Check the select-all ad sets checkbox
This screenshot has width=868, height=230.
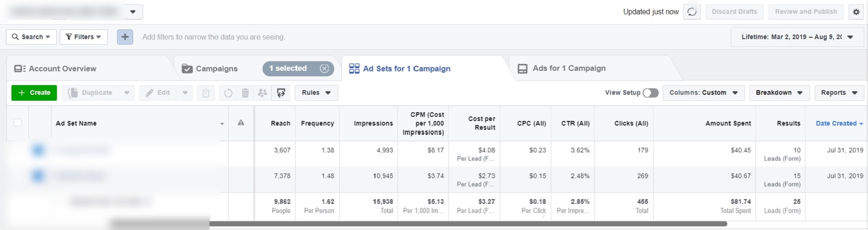coord(18,123)
